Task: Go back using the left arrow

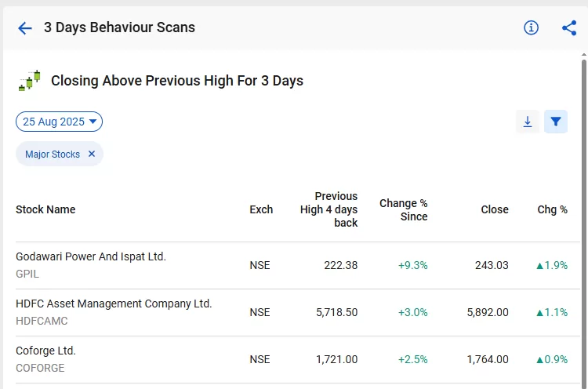Action: click(25, 28)
